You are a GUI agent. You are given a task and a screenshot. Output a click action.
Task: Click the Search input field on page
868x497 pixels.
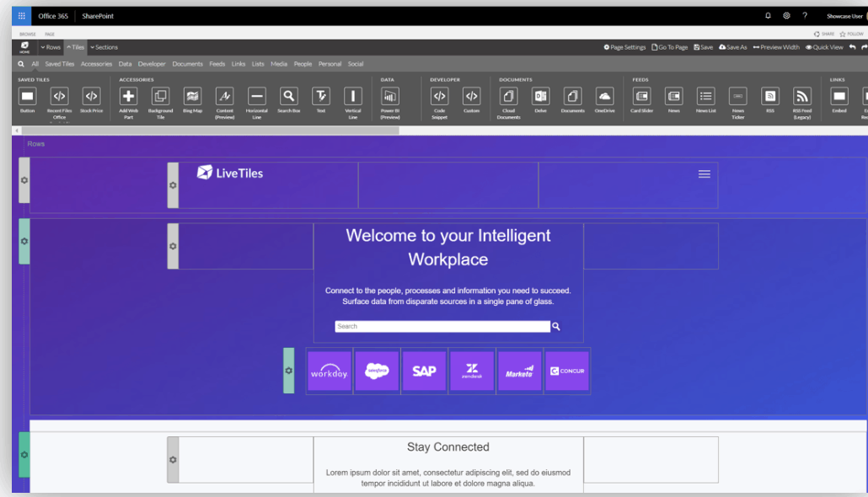click(442, 327)
